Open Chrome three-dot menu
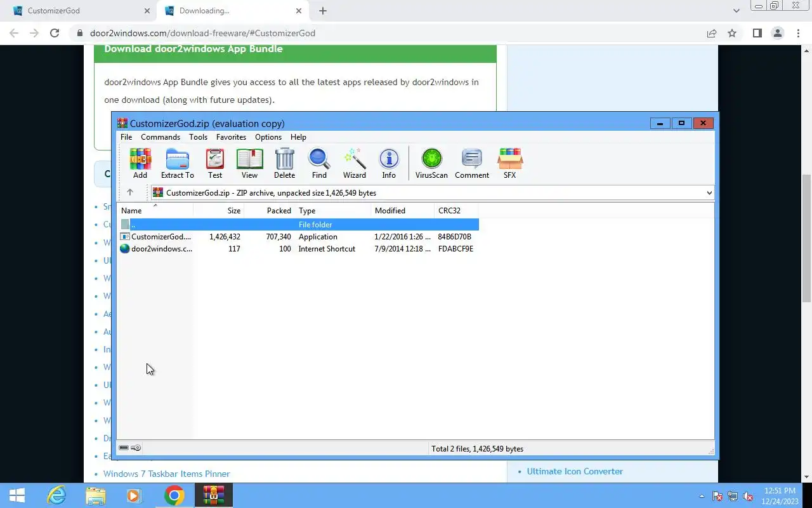812x508 pixels. [798, 33]
